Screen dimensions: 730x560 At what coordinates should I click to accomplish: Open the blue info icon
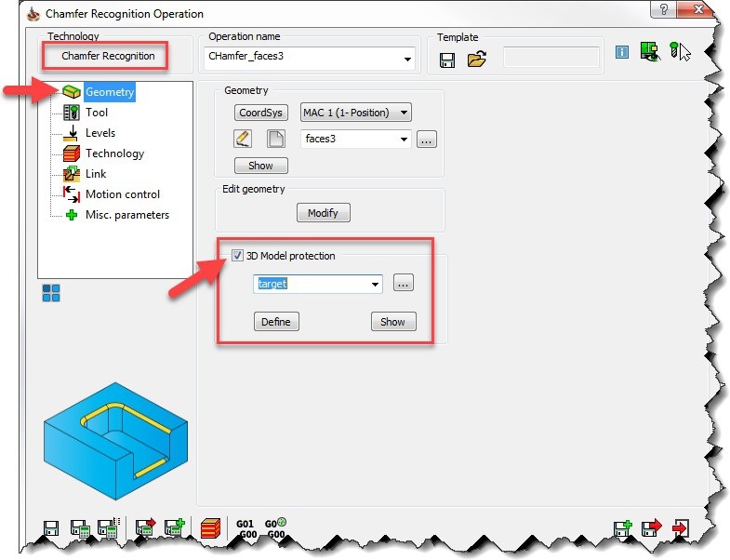(621, 52)
